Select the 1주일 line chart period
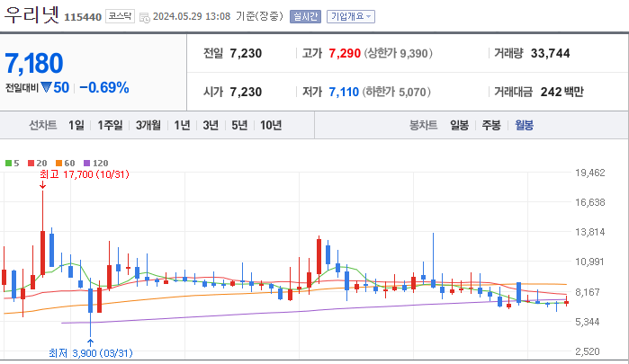The image size is (629, 364). point(110,125)
